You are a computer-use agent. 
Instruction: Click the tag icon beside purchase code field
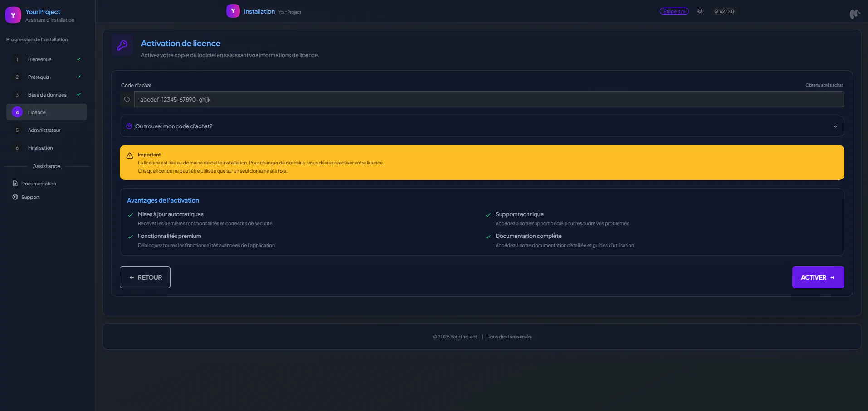tap(127, 100)
